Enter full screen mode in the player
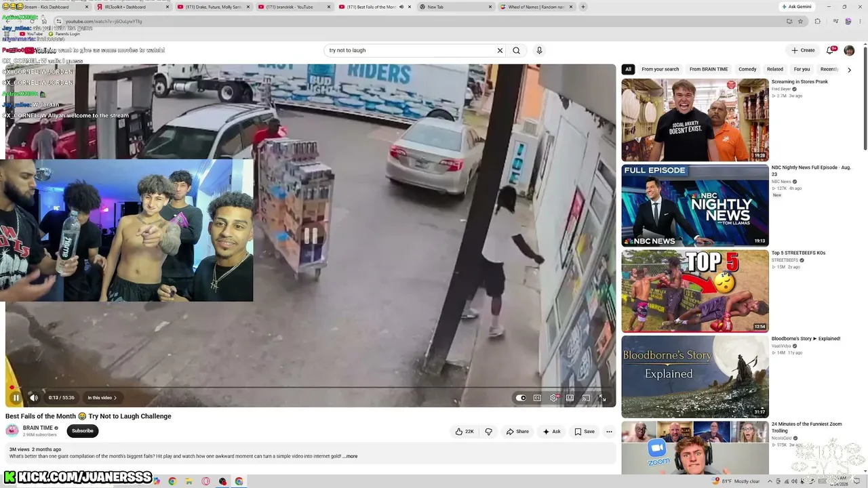 tap(602, 398)
